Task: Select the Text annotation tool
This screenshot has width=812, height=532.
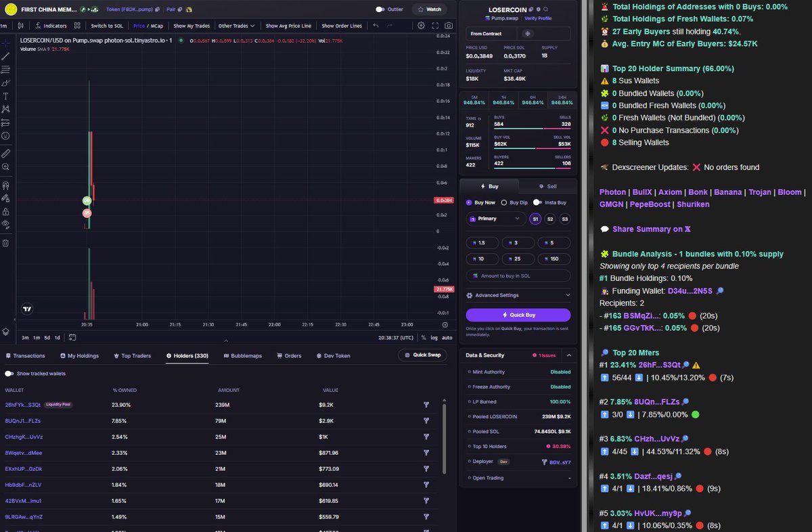Action: point(5,96)
